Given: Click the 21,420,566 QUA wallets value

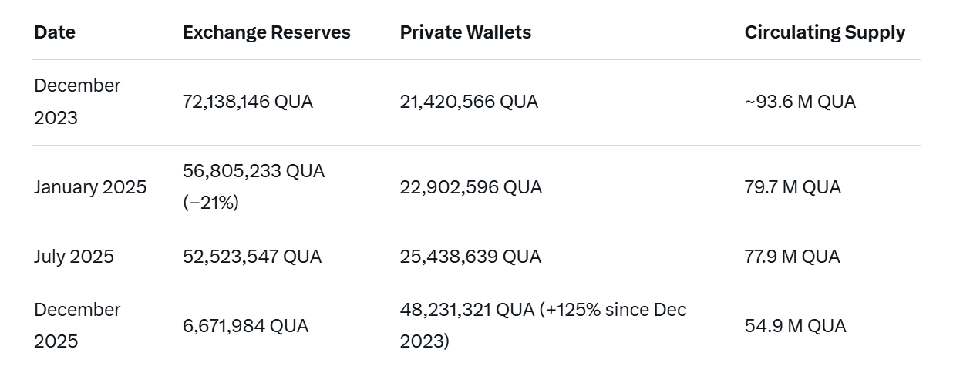Looking at the screenshot, I should [469, 102].
